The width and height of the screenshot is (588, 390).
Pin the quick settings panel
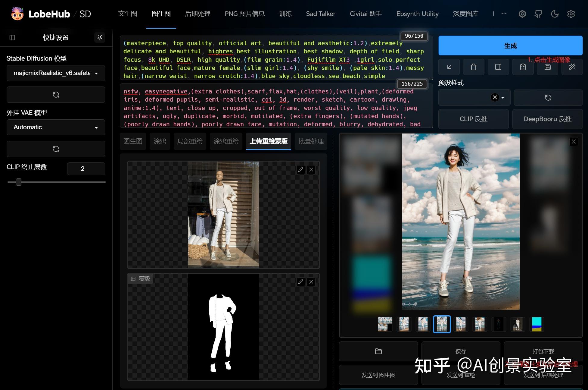tap(100, 37)
